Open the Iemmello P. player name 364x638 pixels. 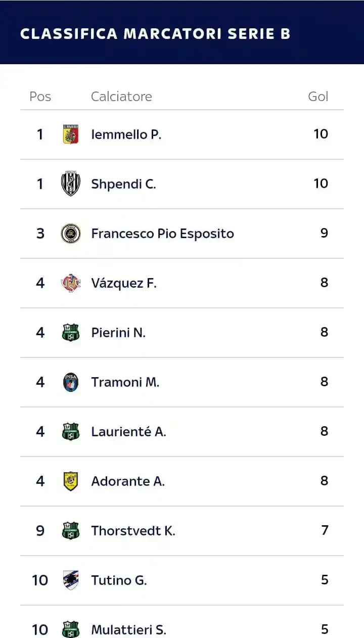coord(126,134)
